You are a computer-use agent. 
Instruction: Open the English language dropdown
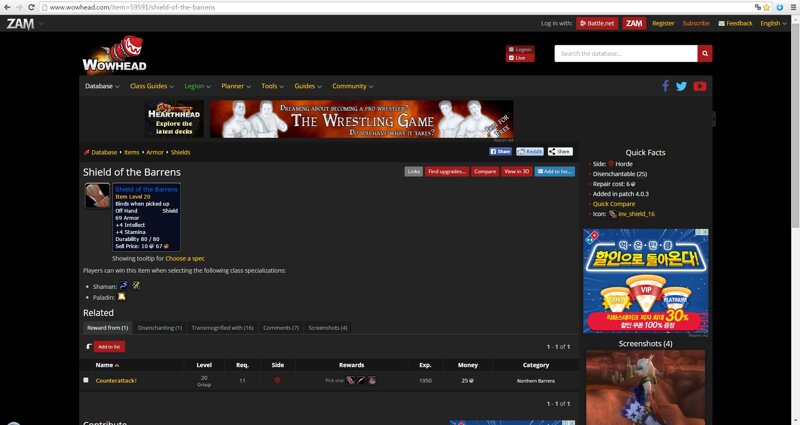point(773,23)
